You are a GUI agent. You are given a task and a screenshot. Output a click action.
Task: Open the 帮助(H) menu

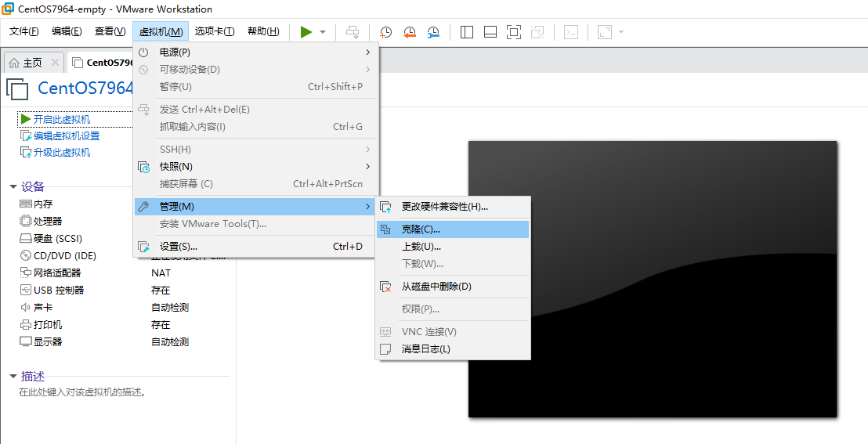(263, 31)
